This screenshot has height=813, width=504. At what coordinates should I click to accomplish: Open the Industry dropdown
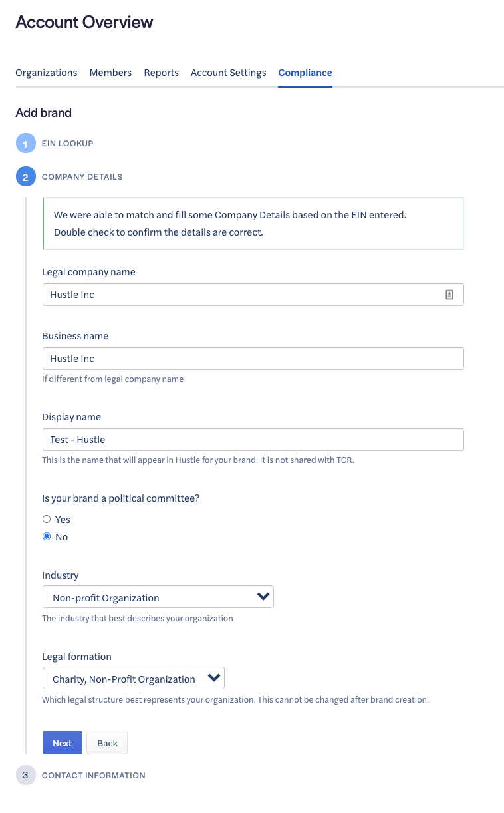pyautogui.click(x=158, y=597)
